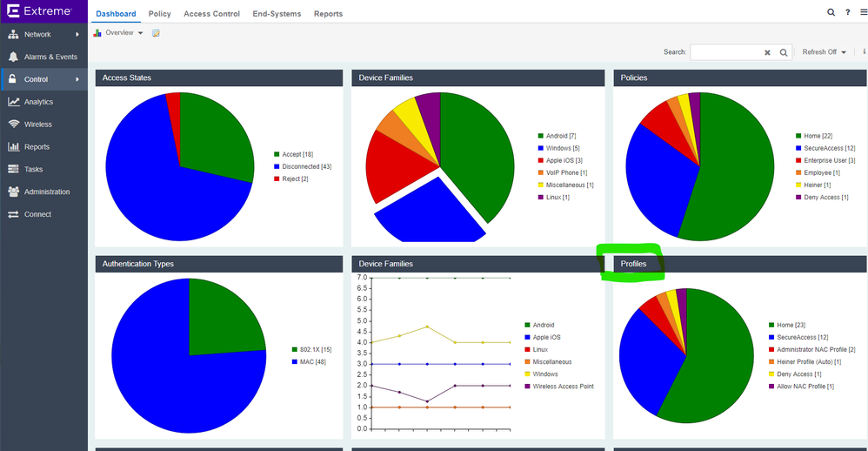
Task: Open the help question mark icon
Action: point(847,13)
